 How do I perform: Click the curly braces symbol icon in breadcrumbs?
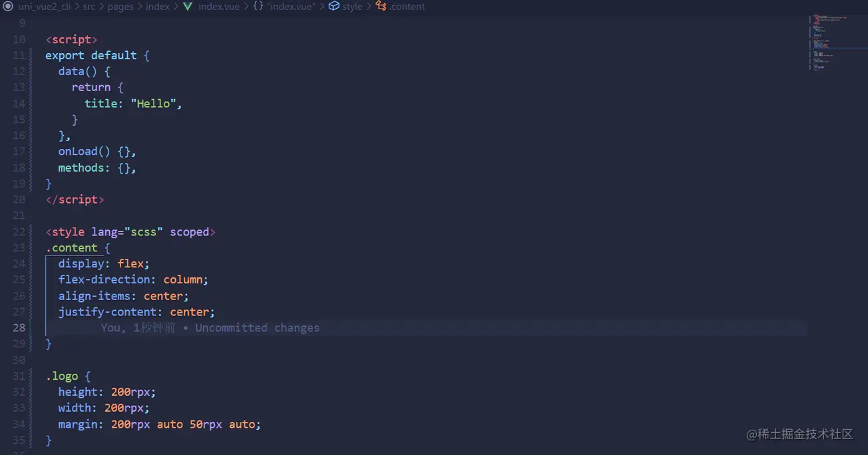(x=258, y=7)
